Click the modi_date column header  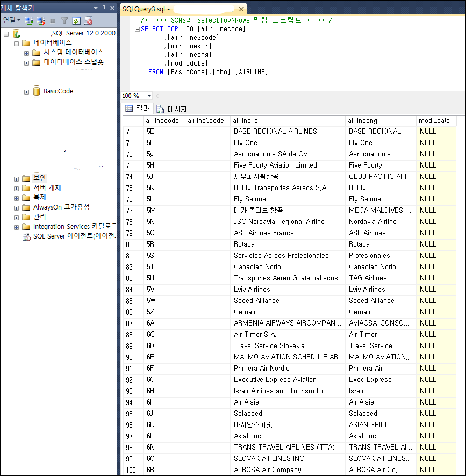(434, 121)
